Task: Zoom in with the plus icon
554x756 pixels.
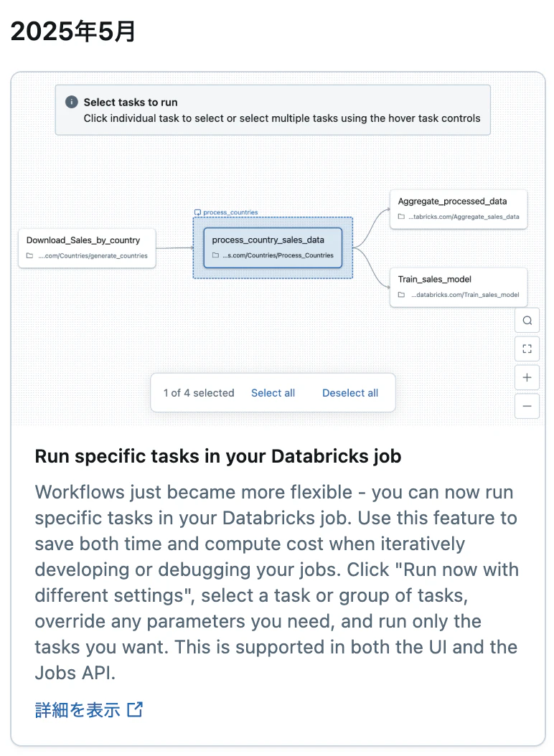Action: point(527,377)
